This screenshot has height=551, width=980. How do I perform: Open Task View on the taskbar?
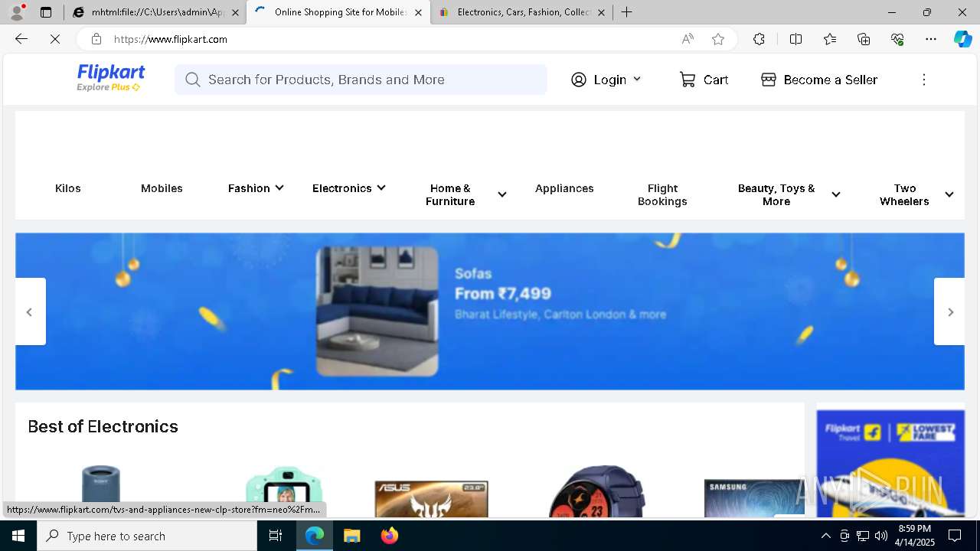(276, 536)
